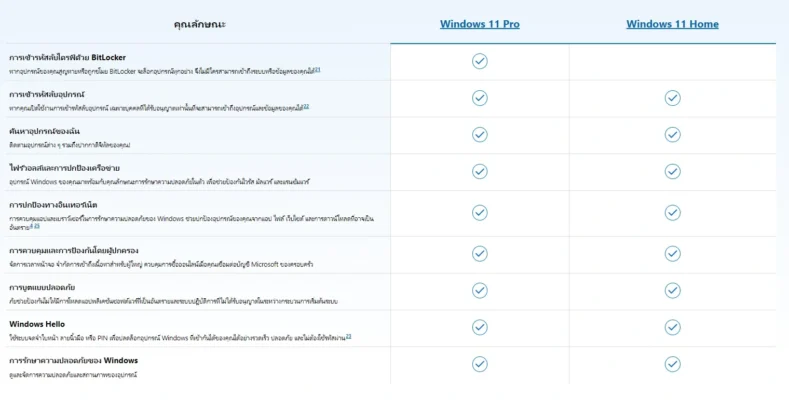This screenshot has height=400, width=789.
Task: Click the Pro checkmark for ค้นหาอุปกรณ์ของฉัน row
Action: click(479, 135)
